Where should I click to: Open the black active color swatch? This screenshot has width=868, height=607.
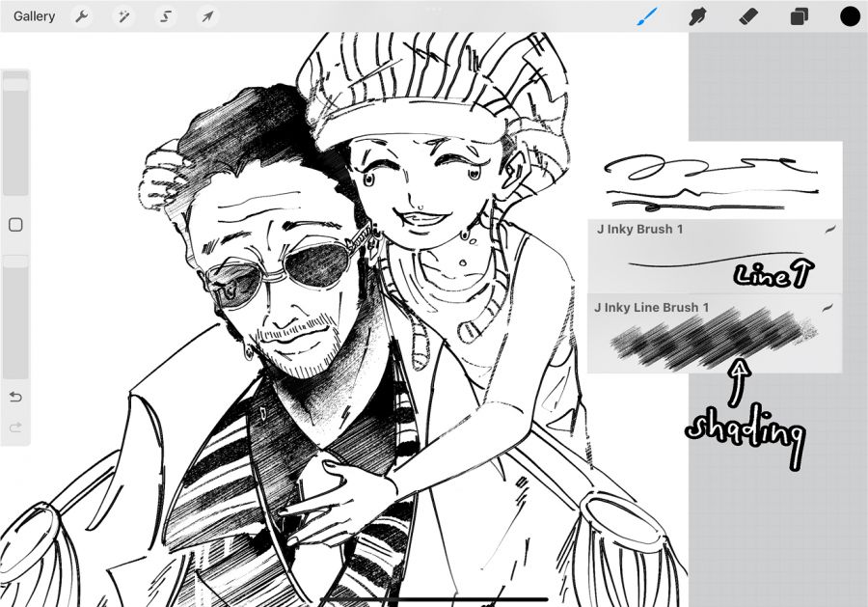click(850, 16)
